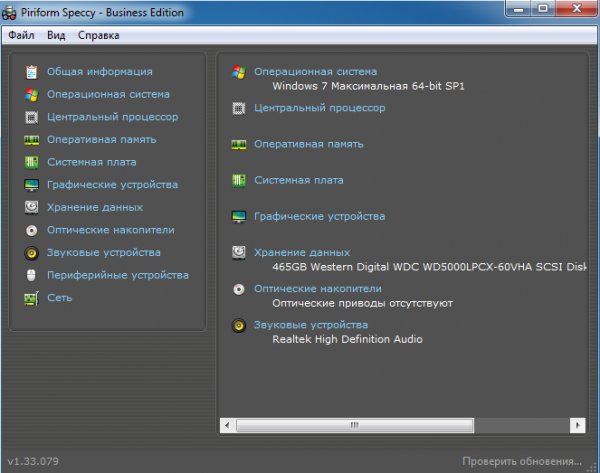
Task: Click the version label v1.33.079
Action: 33,461
